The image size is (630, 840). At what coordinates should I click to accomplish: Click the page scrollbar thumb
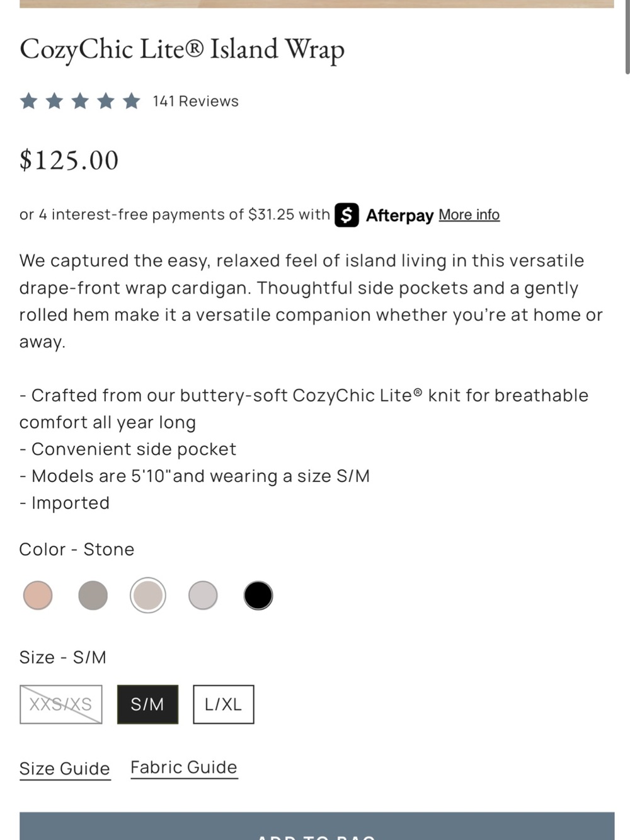627,37
